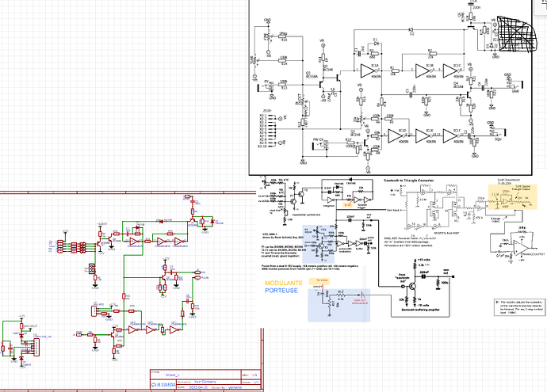Click the EasyEDA logo in title block

[x=163, y=385]
